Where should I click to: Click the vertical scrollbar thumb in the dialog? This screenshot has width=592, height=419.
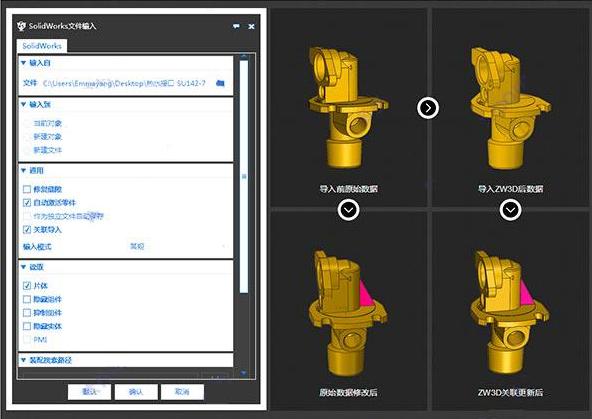click(x=244, y=176)
